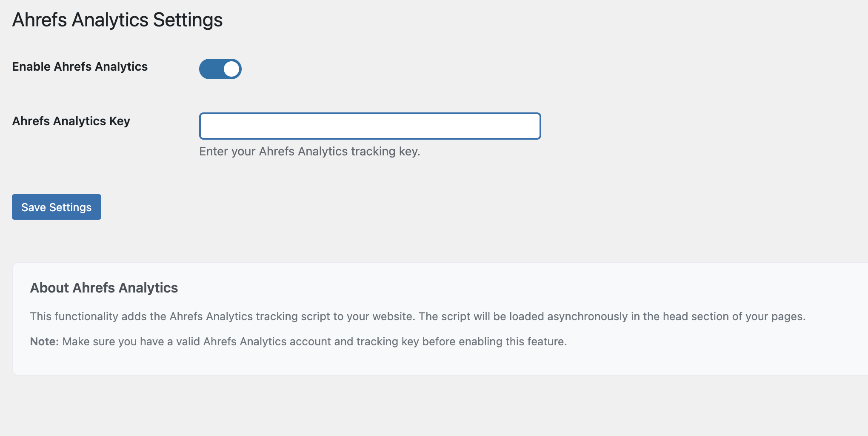Screen dimensions: 868x436
Task: Click the "Enter your Ahrefs Analytics tracking key" hint
Action: (x=309, y=152)
